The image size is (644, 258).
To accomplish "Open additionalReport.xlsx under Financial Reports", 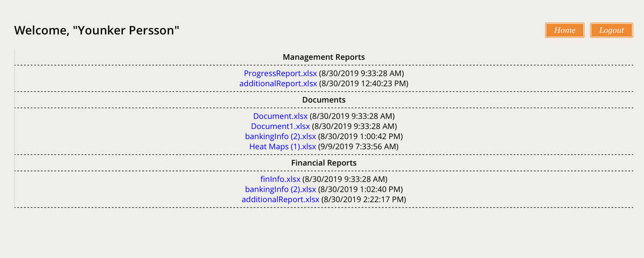I will pos(280,199).
